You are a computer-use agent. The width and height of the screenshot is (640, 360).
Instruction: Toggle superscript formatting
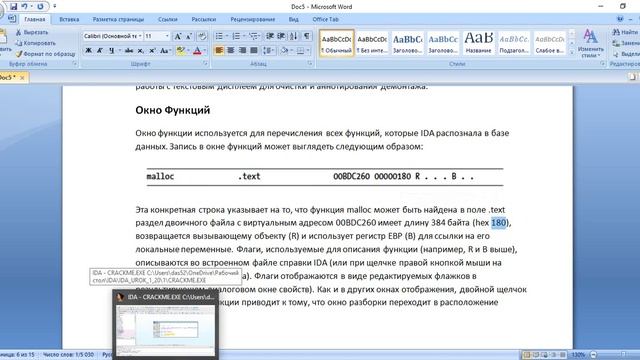(152, 51)
